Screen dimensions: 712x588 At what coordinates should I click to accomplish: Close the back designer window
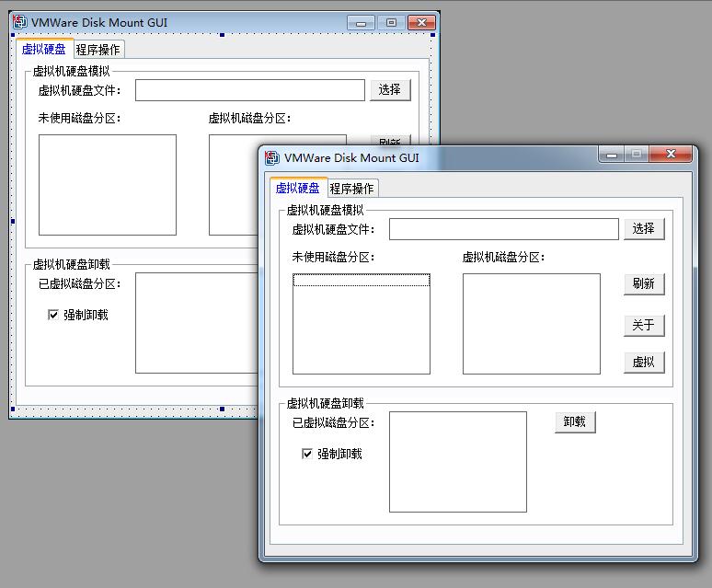tap(422, 22)
